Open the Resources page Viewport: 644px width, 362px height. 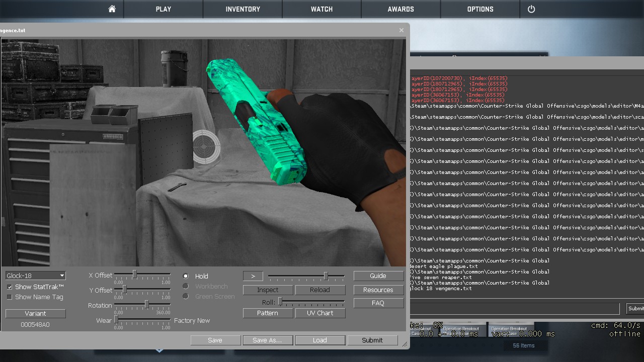pyautogui.click(x=378, y=290)
